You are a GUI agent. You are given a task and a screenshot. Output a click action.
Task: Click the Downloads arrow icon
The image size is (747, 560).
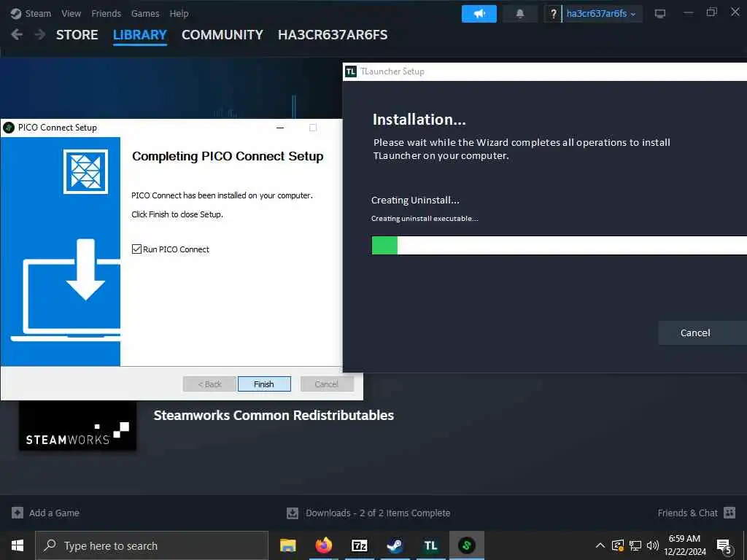point(293,513)
